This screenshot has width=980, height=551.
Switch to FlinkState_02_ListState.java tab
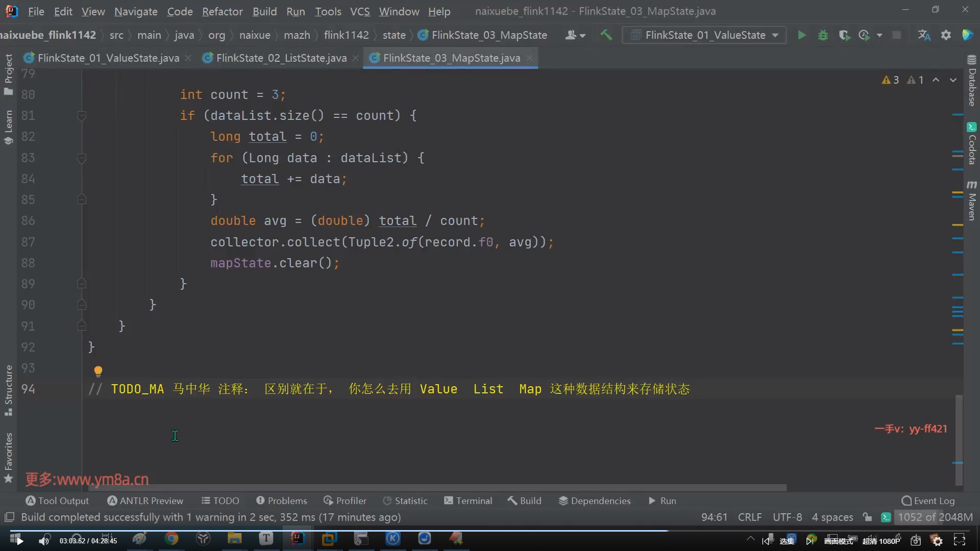pos(281,58)
